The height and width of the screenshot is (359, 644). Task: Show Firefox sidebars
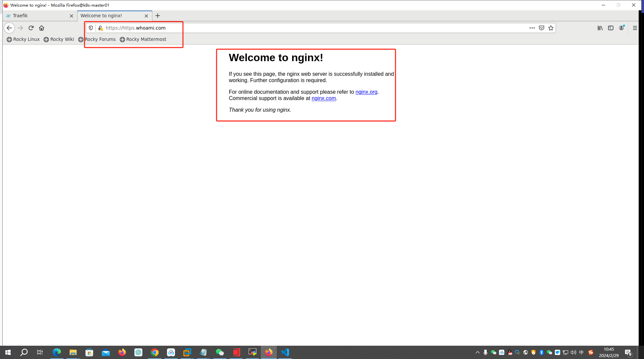pos(611,28)
